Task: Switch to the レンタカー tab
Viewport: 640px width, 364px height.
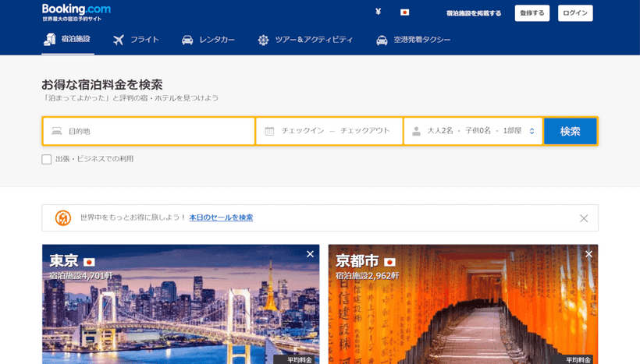Action: [x=208, y=40]
